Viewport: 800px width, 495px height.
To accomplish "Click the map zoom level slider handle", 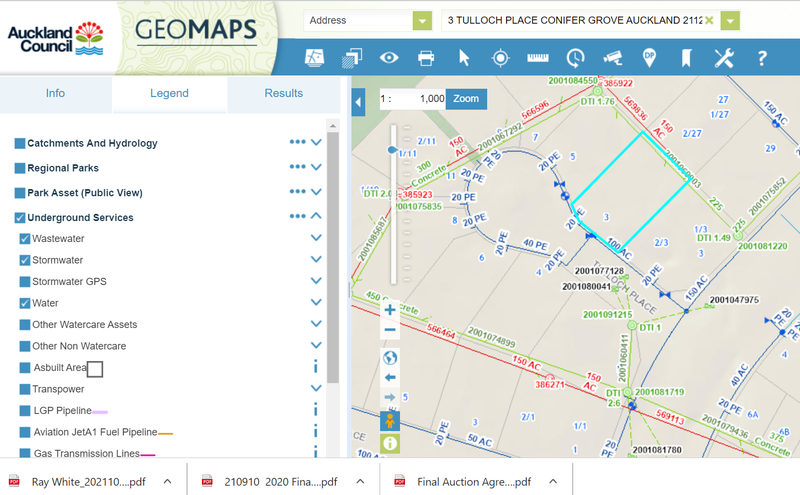I will coord(393,149).
